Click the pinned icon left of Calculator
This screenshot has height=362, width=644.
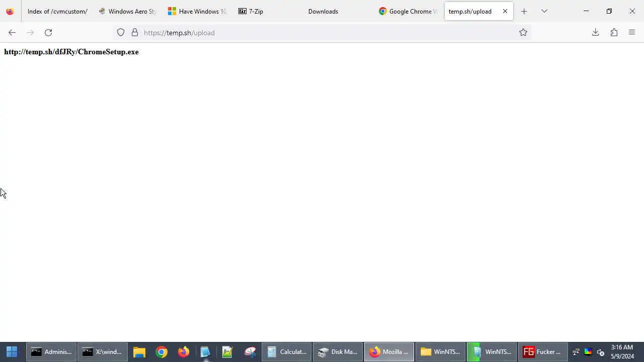250,352
